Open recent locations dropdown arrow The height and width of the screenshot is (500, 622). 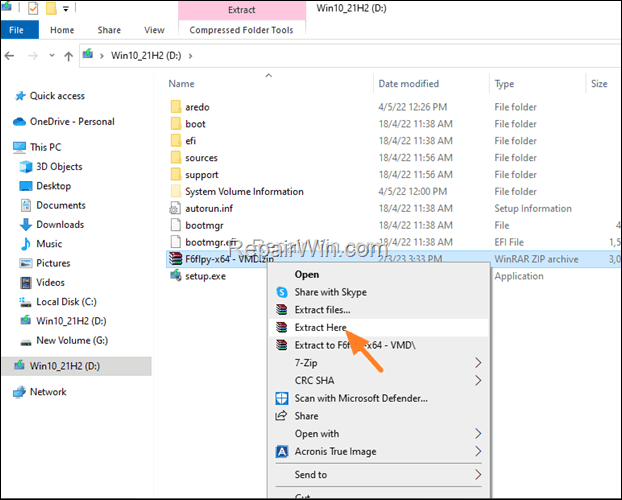[x=52, y=56]
